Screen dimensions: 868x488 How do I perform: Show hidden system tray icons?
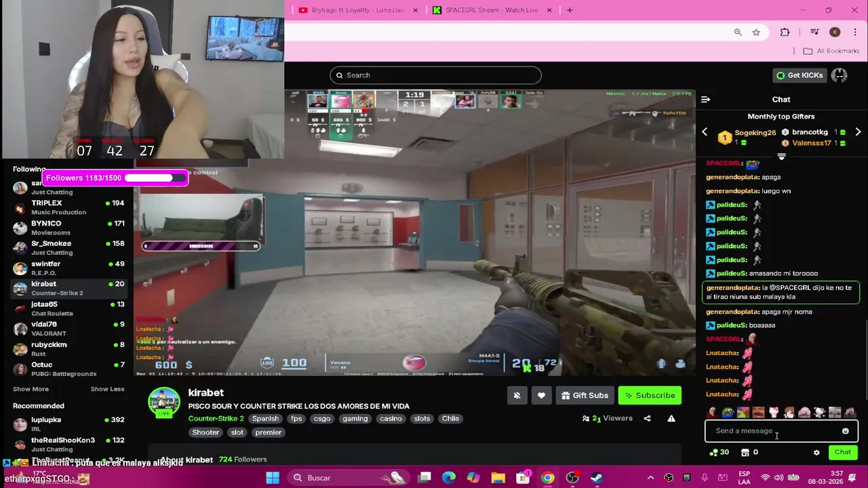coord(650,478)
